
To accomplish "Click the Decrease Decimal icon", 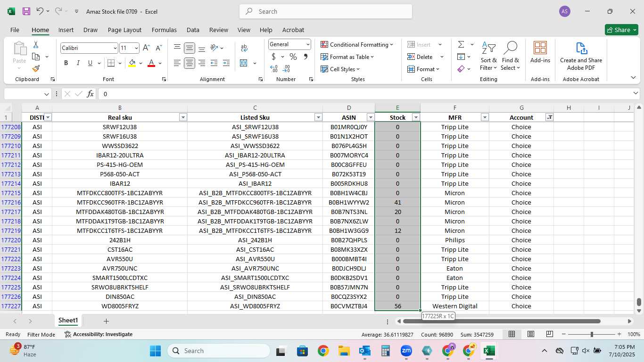I will (287, 69).
